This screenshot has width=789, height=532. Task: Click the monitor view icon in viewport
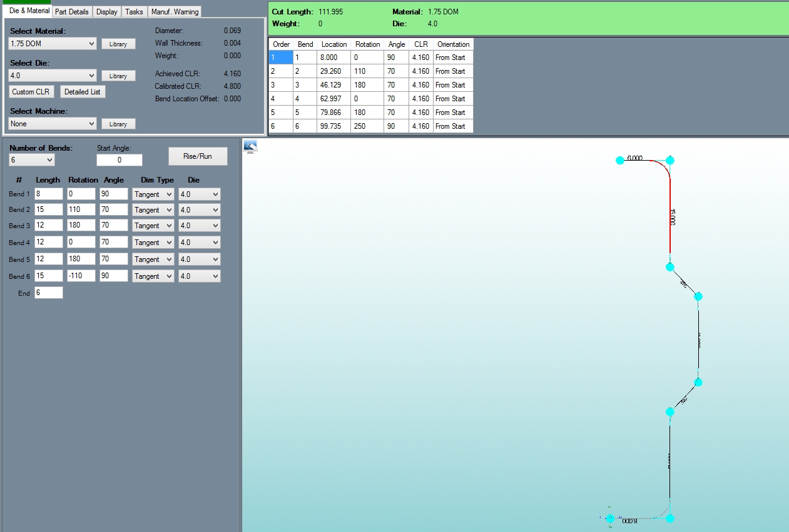pos(250,147)
